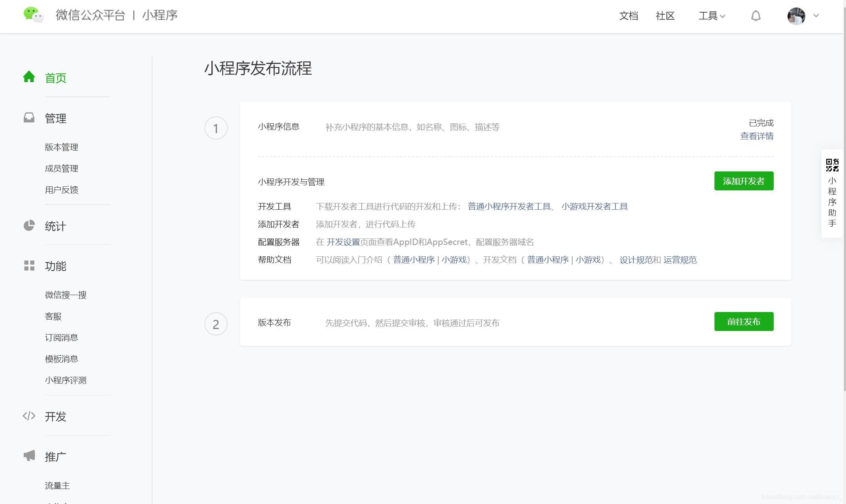This screenshot has height=504, width=846.
Task: Open 小游戏 link in 入门介绍
Action: [454, 260]
